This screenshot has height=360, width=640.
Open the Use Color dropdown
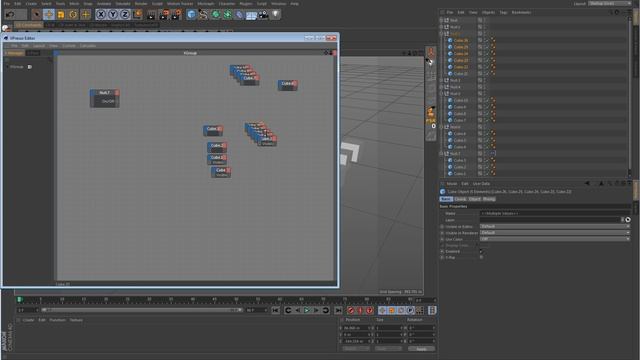pos(555,239)
